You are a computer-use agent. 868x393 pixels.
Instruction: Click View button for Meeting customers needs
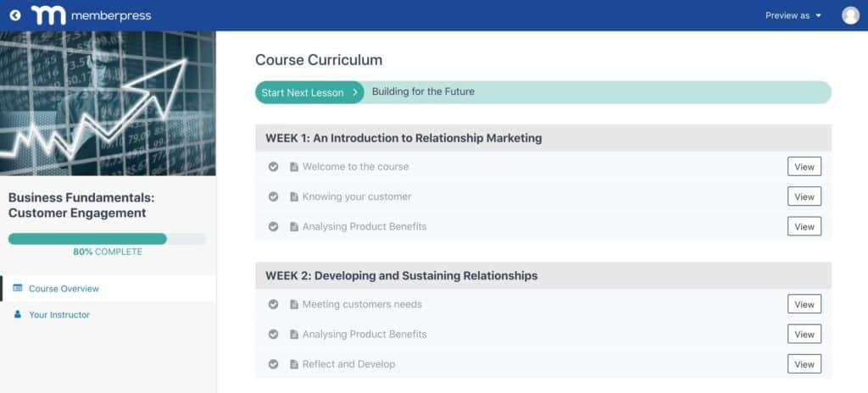(804, 304)
